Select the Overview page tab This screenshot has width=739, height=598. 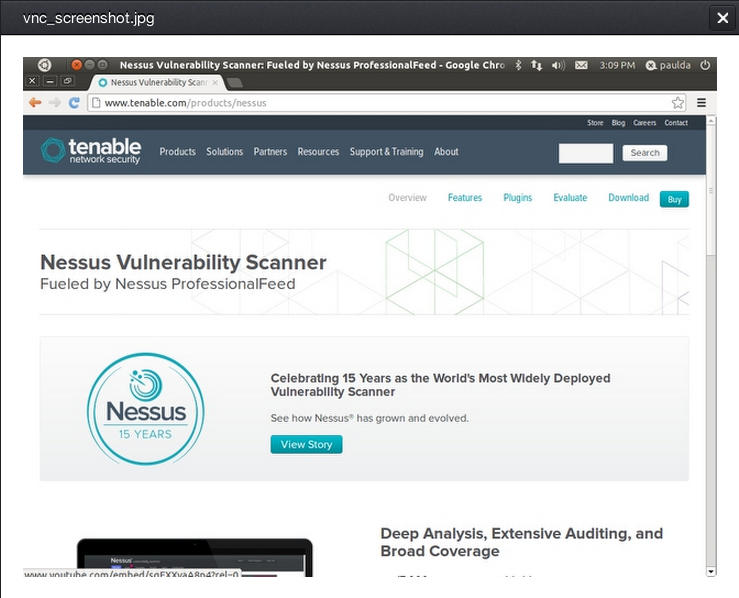(407, 198)
